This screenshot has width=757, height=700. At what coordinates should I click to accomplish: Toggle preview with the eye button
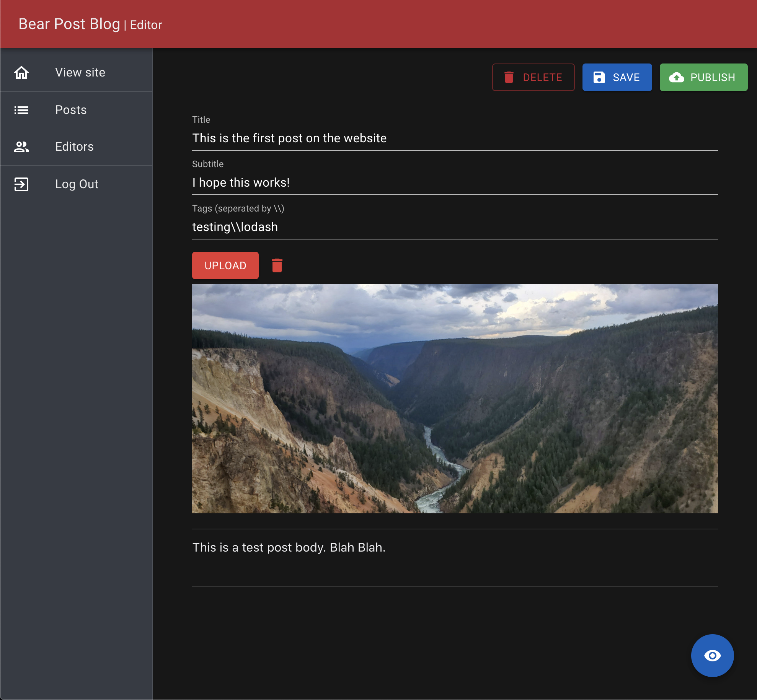(x=712, y=655)
